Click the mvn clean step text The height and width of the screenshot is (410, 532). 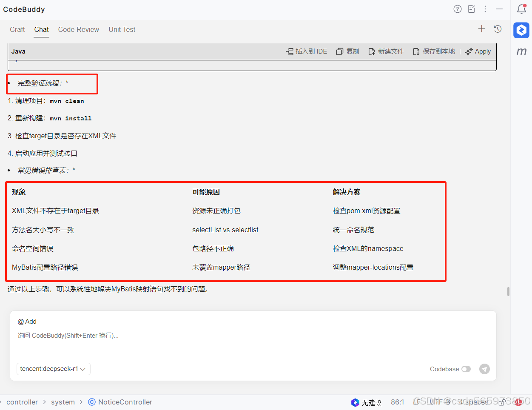pos(67,101)
